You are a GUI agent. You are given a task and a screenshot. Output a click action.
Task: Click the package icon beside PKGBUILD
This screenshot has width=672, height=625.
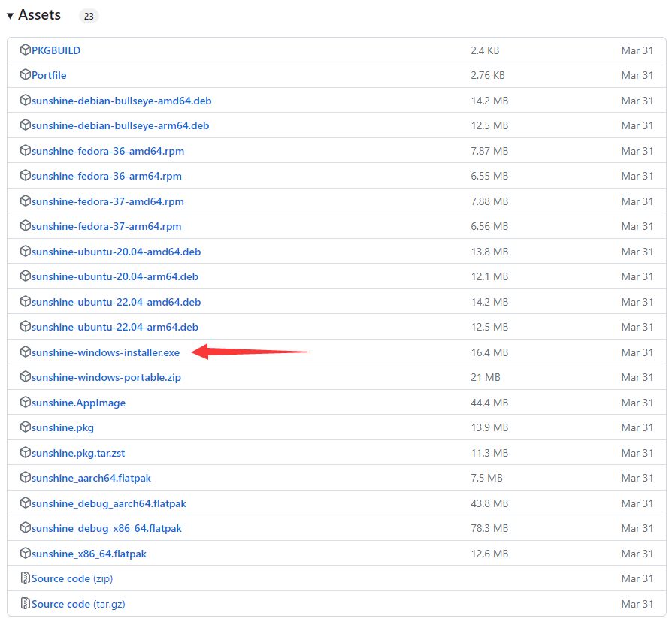click(x=26, y=50)
